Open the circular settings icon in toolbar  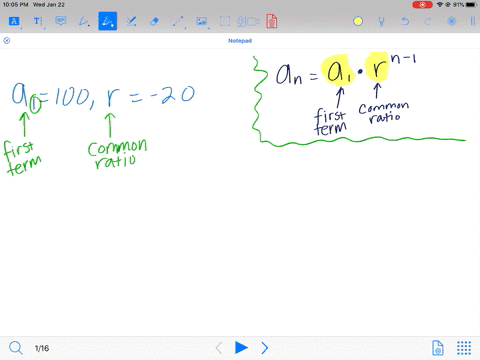[452, 21]
